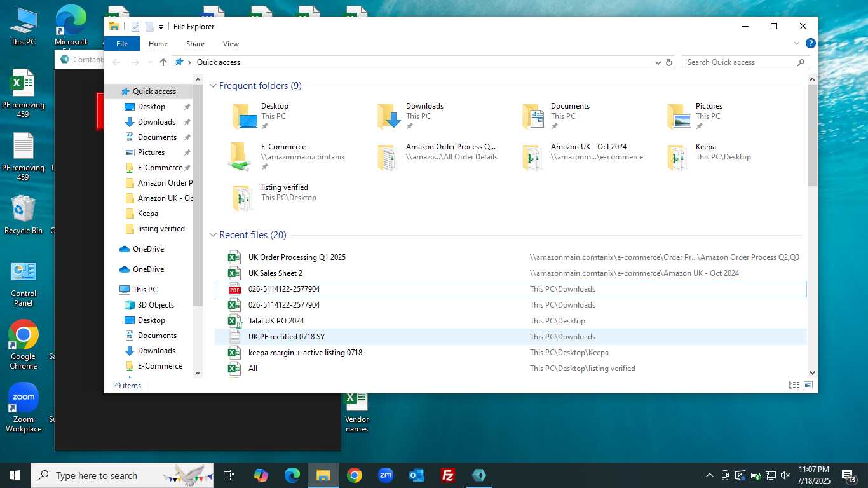Image resolution: width=868 pixels, height=488 pixels.
Task: Select UK PE rectified 0718 SY file
Action: click(511, 337)
